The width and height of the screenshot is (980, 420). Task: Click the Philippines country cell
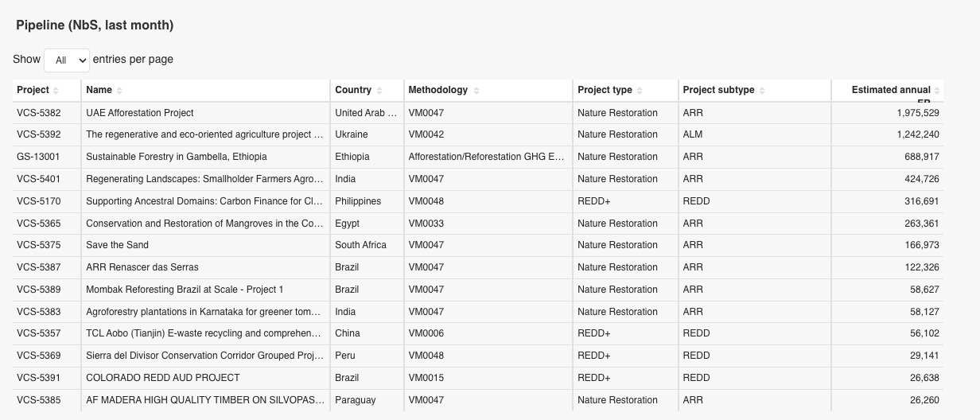358,201
